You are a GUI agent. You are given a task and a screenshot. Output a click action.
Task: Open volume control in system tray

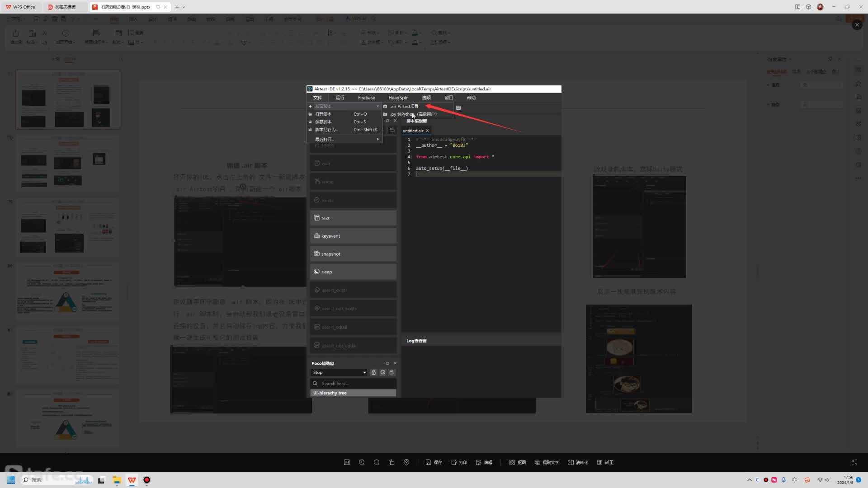[827, 480]
